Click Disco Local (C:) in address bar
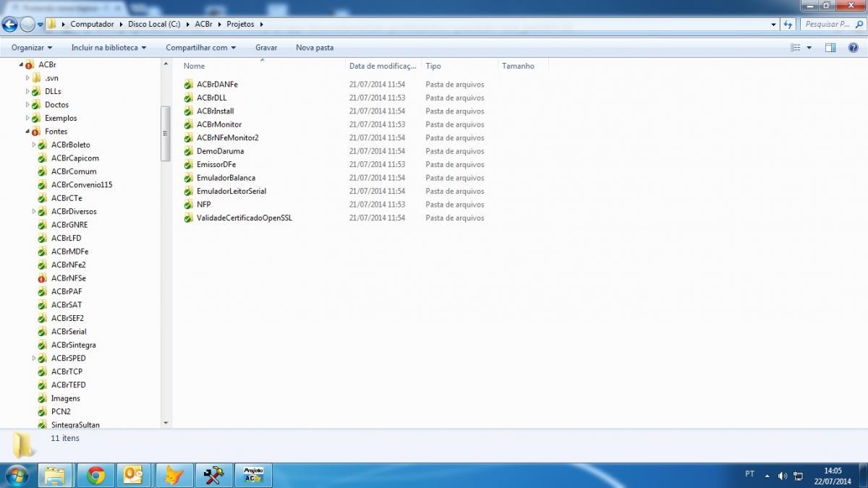 click(x=154, y=24)
